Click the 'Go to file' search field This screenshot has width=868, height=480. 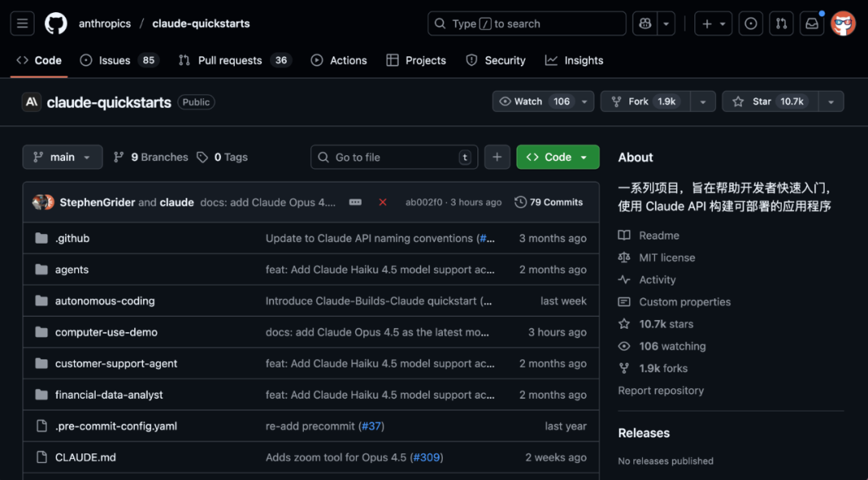coord(394,158)
